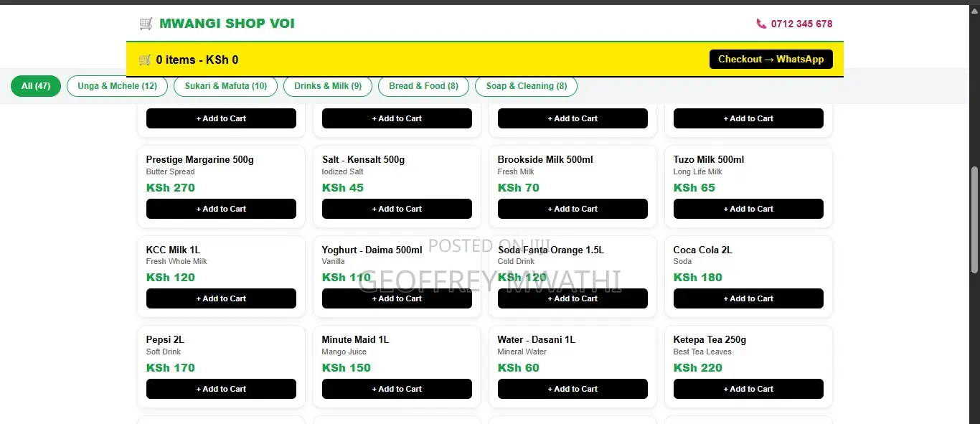980x424 pixels.
Task: Click the Coca Cola 2L product title
Action: (x=703, y=250)
